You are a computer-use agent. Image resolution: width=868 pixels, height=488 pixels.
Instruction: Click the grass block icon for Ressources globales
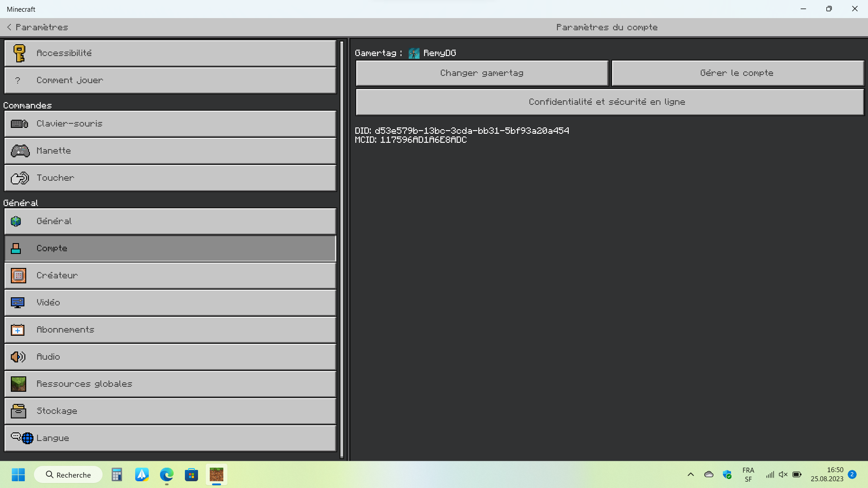click(19, 384)
